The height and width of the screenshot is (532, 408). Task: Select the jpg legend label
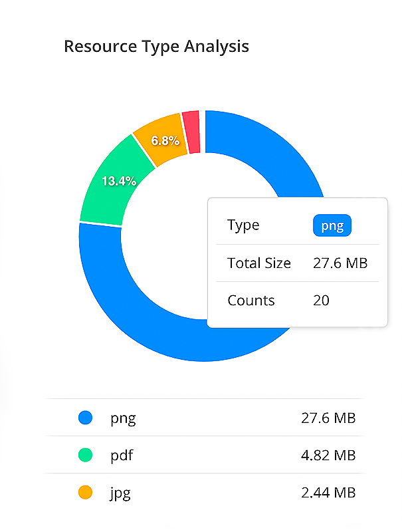[x=120, y=493]
